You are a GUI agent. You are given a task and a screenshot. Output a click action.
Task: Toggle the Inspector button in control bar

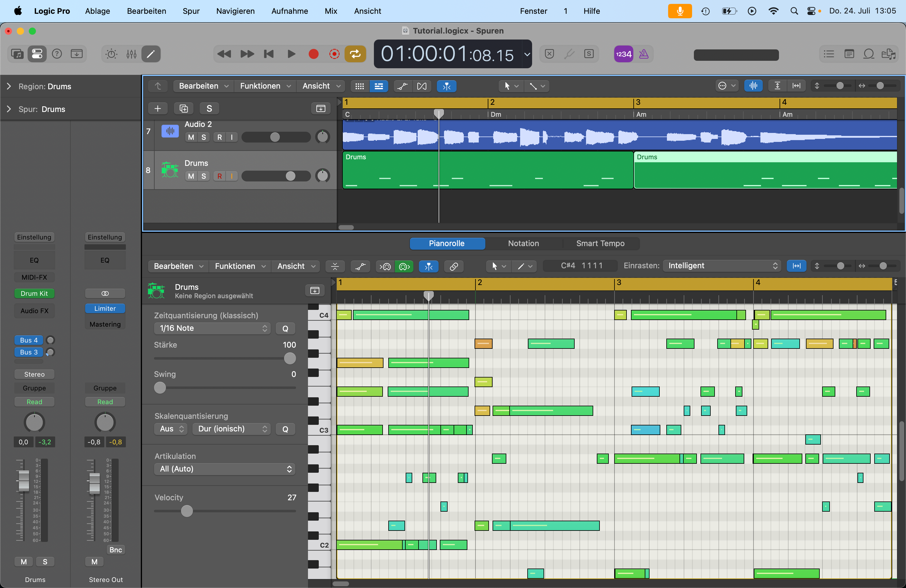point(37,54)
